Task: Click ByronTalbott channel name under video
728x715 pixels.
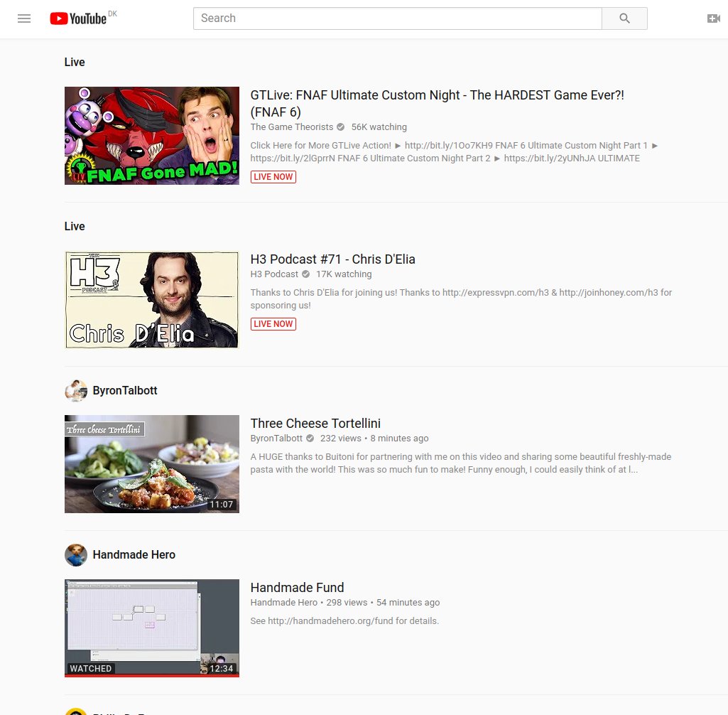Action: [x=276, y=438]
